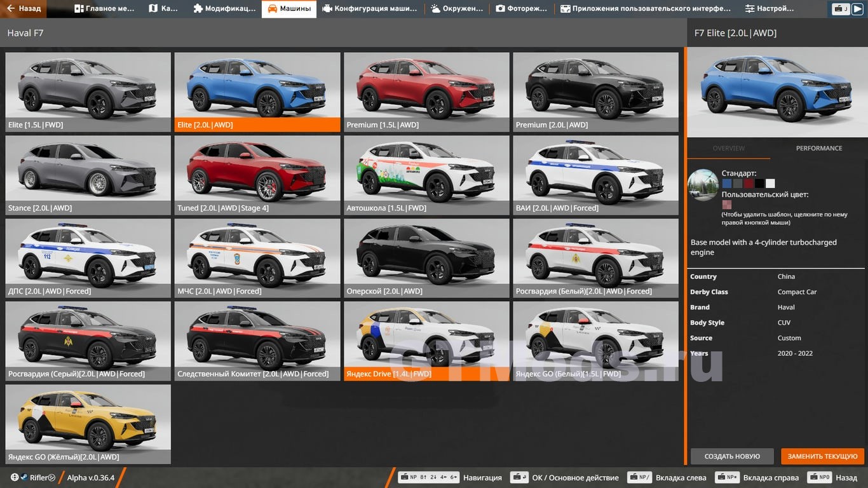
Task: Pick the Tuned [2.0L|AWD|Stage 4] configuration
Action: (x=257, y=175)
